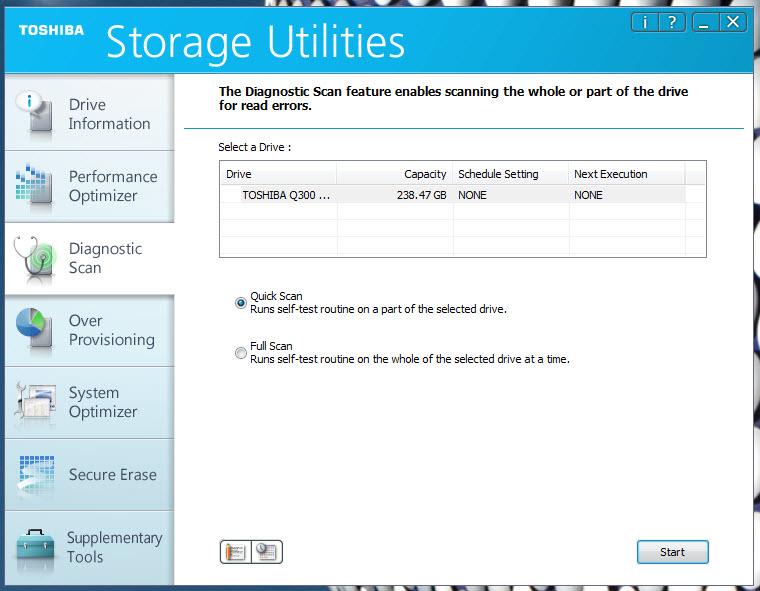This screenshot has height=591, width=760.
Task: Open the schedule clock-calendar icon
Action: (x=267, y=552)
